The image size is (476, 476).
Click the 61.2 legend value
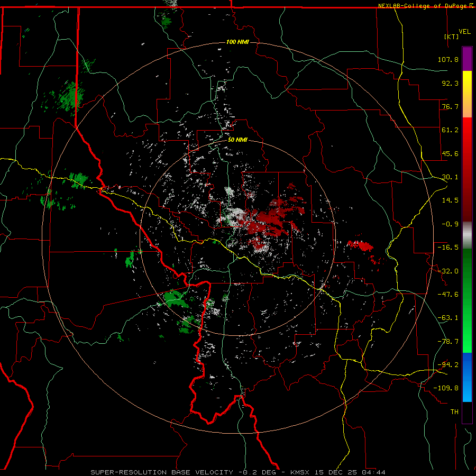(x=450, y=130)
